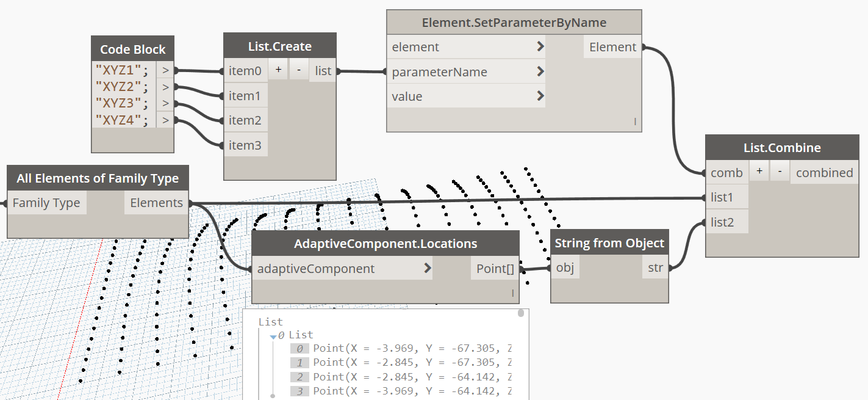Screen dimensions: 868x400
Task: Click the chevron on the adaptiveComponent input port
Action: (x=427, y=268)
